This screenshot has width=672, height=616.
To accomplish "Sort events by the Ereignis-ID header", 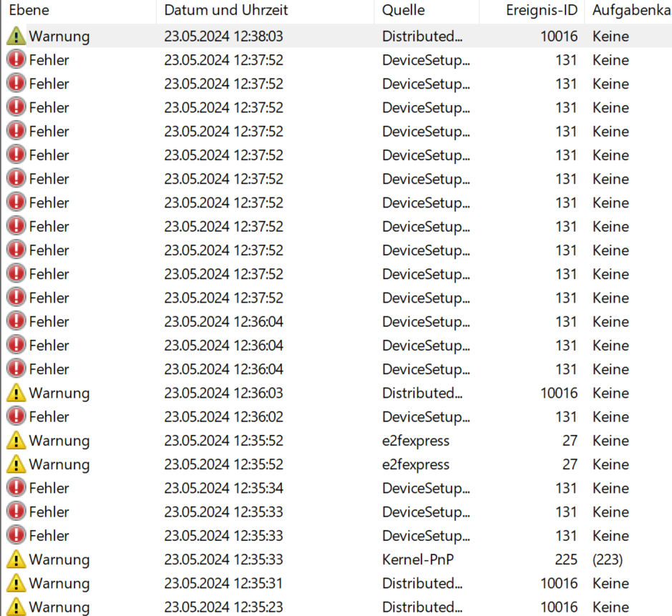I will pos(541,11).
